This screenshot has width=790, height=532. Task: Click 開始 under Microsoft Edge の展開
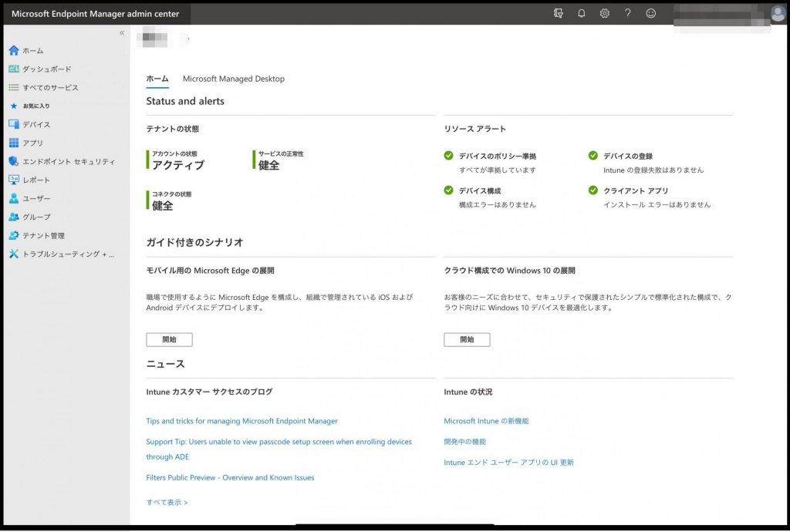(x=169, y=340)
